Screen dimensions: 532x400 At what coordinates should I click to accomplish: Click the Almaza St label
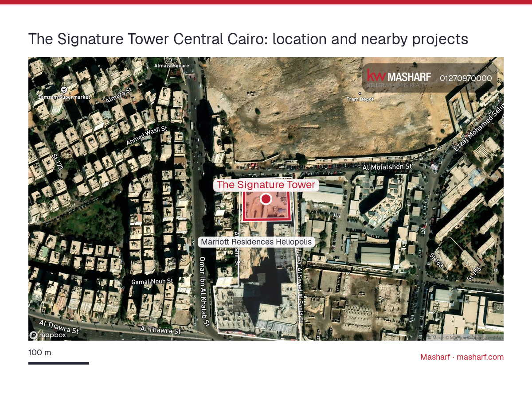click(x=119, y=95)
